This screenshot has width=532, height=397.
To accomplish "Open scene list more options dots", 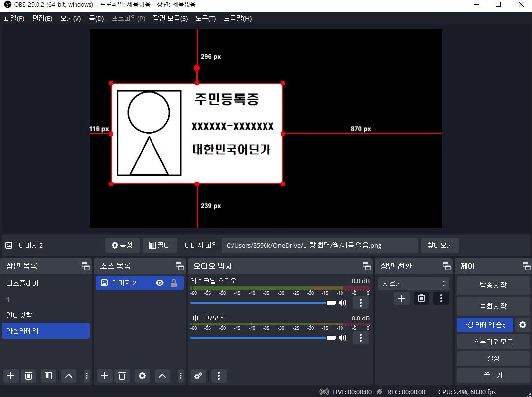I will coord(86,376).
